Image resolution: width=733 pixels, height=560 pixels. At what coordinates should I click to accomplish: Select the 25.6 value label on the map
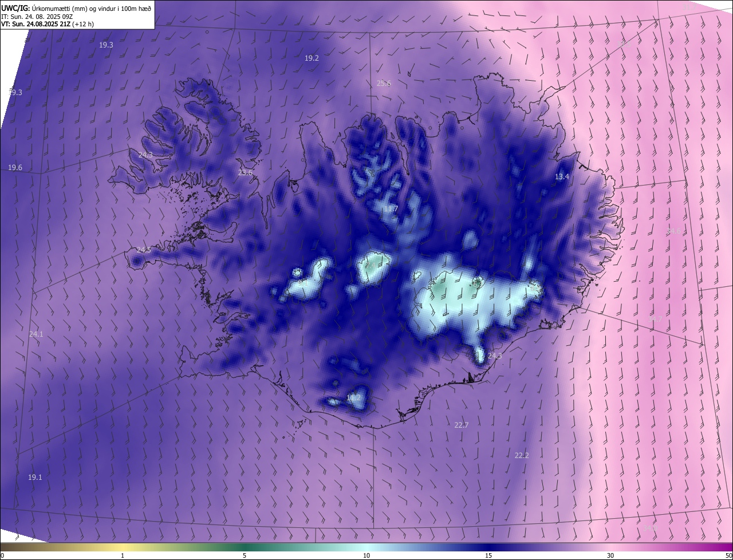point(384,84)
